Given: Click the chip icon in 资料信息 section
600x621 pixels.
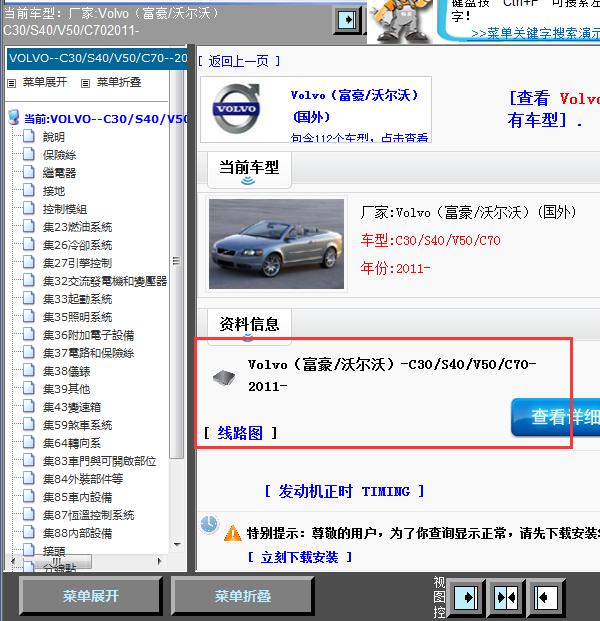Looking at the screenshot, I should point(224,377).
